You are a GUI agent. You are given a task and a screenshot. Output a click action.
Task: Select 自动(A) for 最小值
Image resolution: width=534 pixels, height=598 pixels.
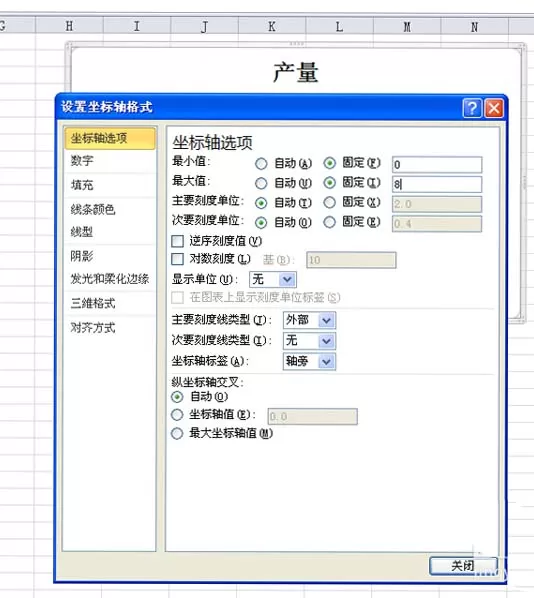tap(261, 164)
